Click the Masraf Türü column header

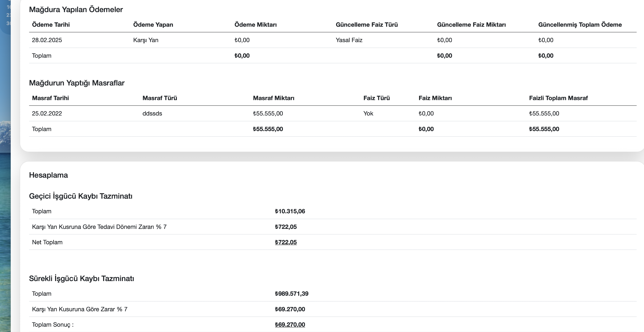[159, 98]
